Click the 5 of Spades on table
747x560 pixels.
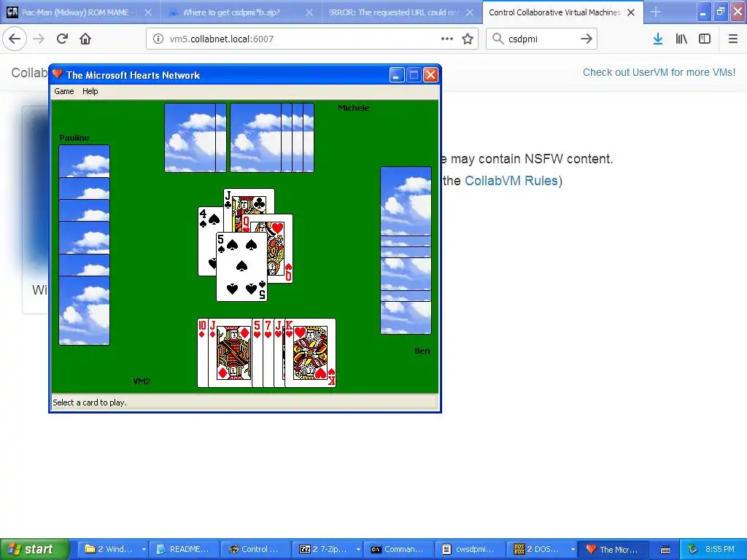(x=241, y=267)
